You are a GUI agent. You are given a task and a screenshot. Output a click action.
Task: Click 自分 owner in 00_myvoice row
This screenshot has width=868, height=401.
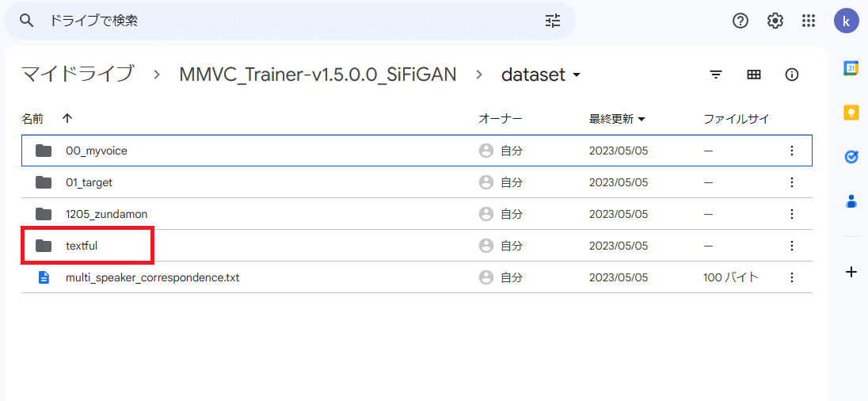511,151
